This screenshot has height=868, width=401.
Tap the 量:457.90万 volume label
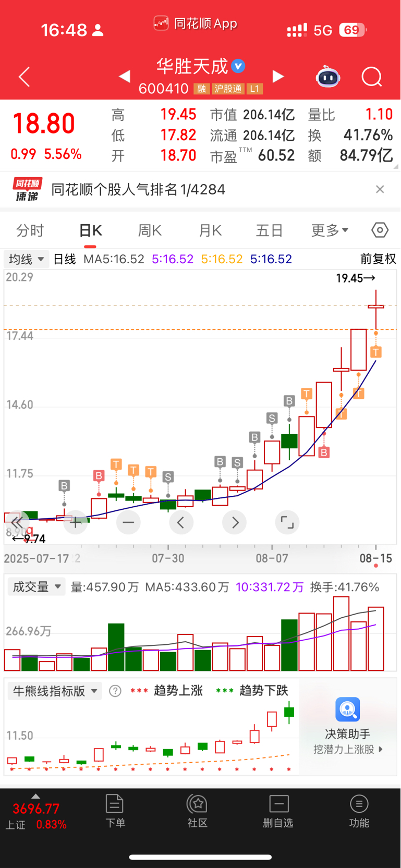pyautogui.click(x=105, y=587)
